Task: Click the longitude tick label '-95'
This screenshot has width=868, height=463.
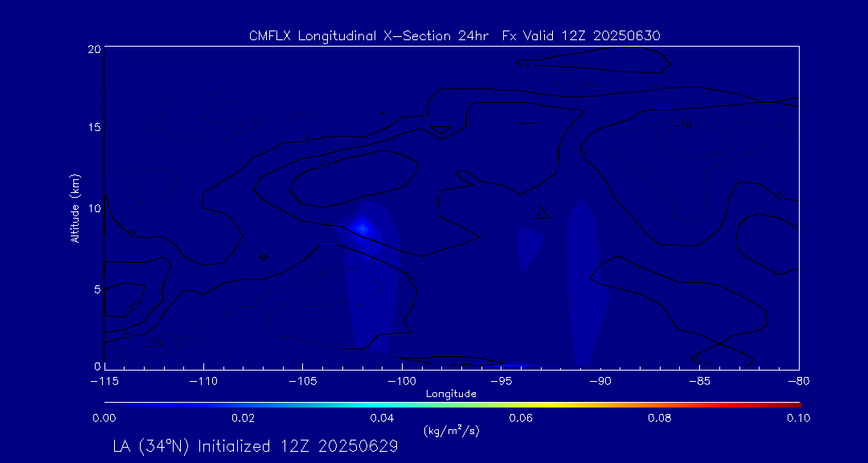Action: (501, 382)
